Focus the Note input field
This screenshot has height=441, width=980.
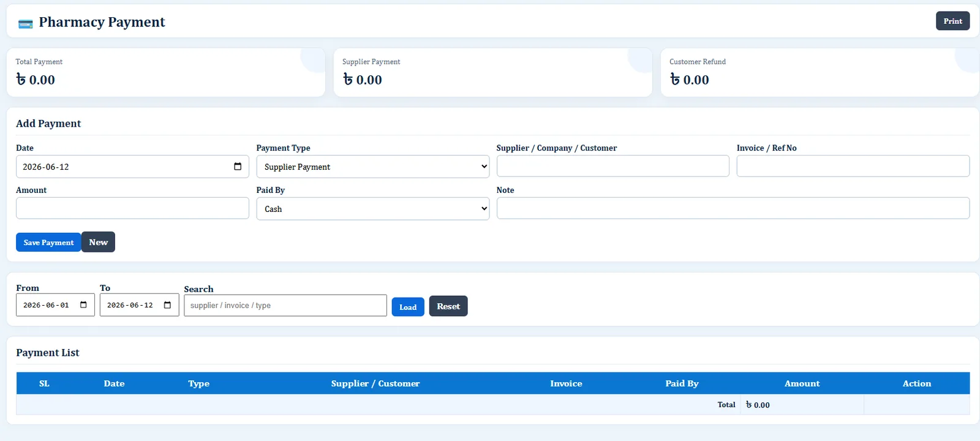click(x=733, y=208)
